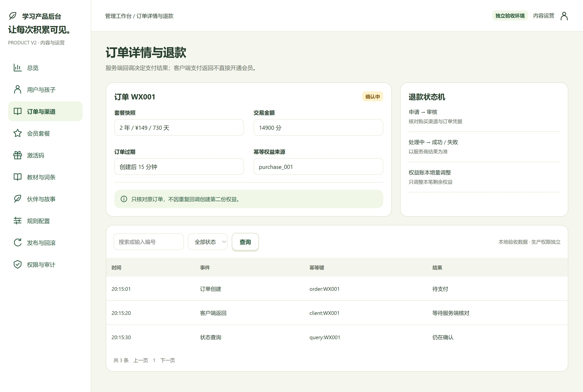
Task: Click the 权限与审计 shield icon
Action: click(x=17, y=264)
